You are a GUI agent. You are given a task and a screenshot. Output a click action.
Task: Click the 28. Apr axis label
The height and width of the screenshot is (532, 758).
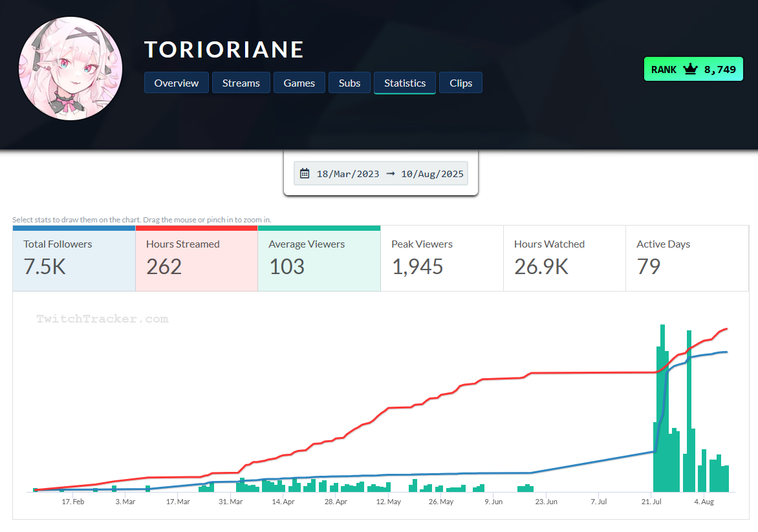tap(336, 502)
